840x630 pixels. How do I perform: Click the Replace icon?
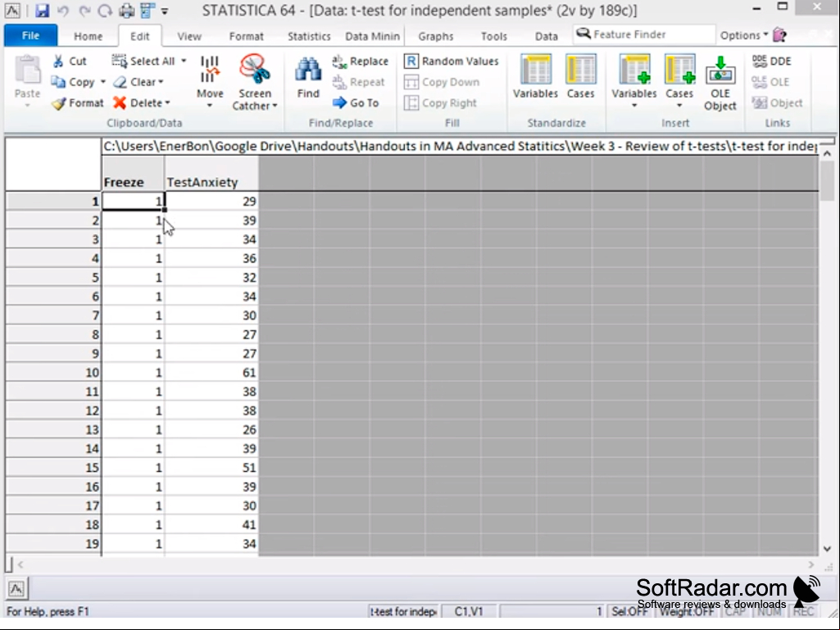(x=339, y=61)
